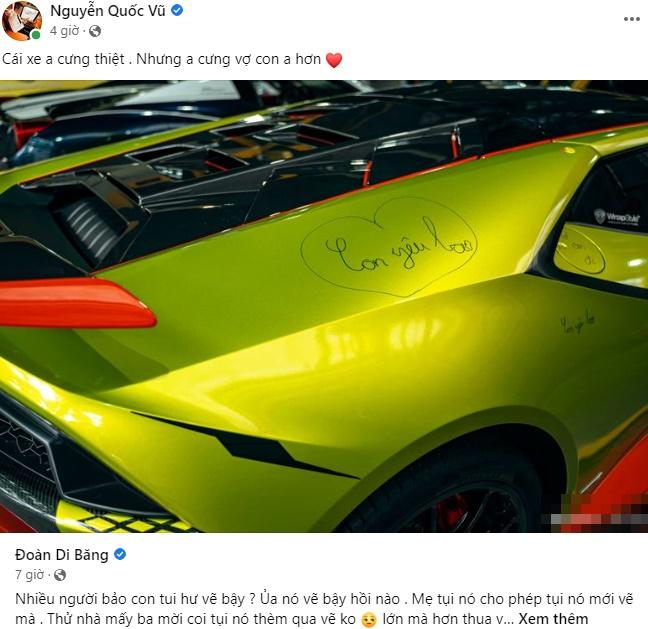Click Nguyễn Quốc Vũ's profile avatar
This screenshot has width=648, height=629.
[22, 21]
